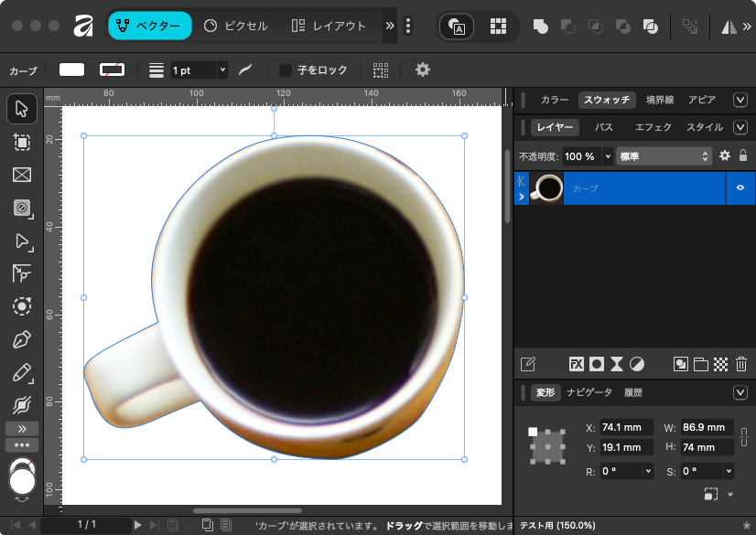Choose the Pencil tool
This screenshot has width=756, height=535.
[22, 372]
